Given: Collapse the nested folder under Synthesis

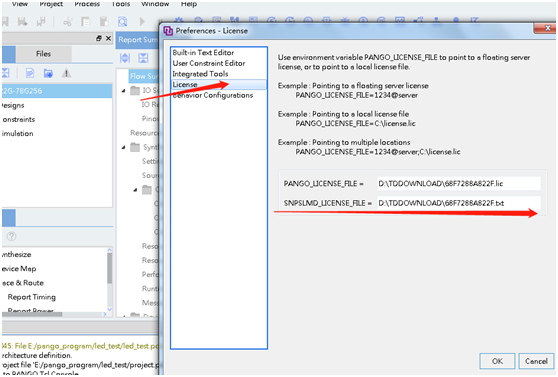Looking at the screenshot, I should (x=135, y=190).
